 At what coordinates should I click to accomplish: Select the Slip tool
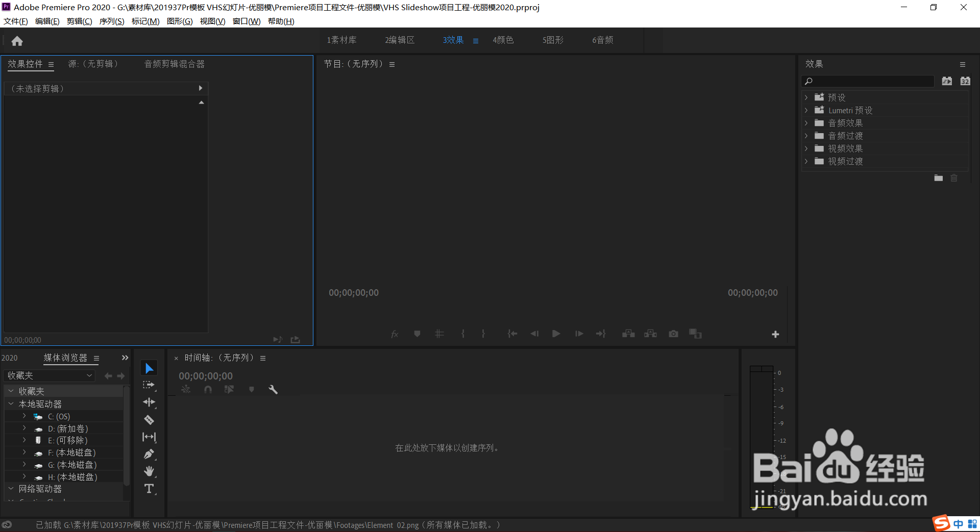[149, 437]
